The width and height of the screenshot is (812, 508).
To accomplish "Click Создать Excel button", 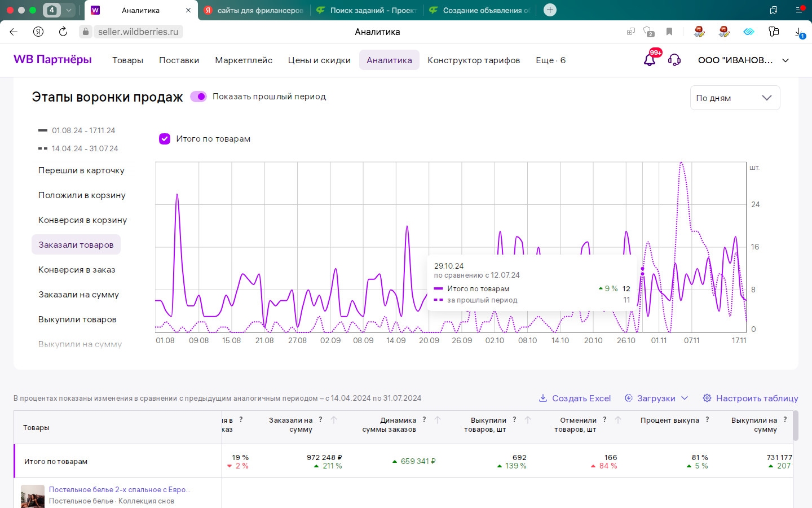I will [x=575, y=398].
